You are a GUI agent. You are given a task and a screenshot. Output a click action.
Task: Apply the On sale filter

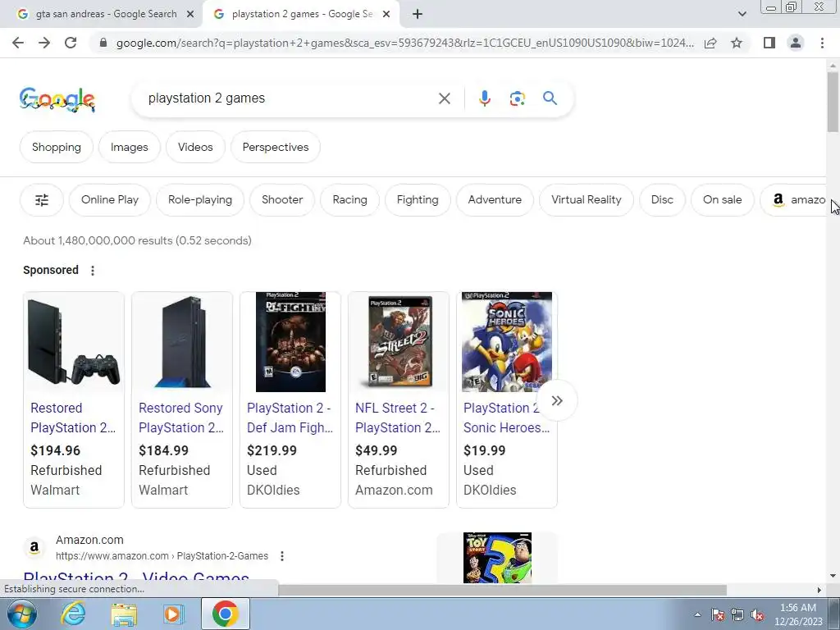click(x=722, y=200)
